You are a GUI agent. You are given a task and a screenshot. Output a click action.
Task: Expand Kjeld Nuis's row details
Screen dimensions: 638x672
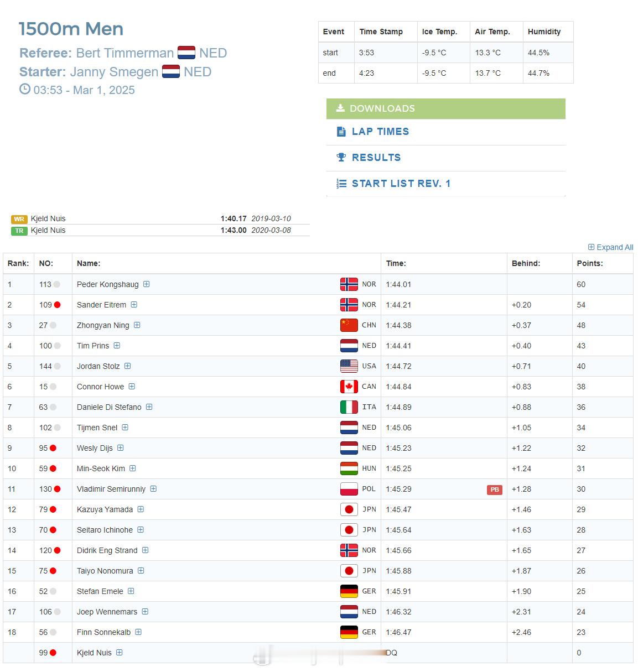(120, 653)
